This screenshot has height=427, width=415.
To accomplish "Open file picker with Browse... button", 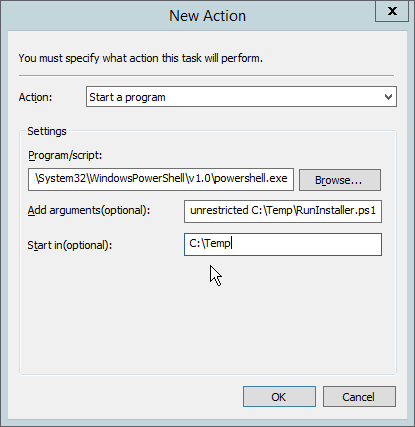I will (340, 180).
